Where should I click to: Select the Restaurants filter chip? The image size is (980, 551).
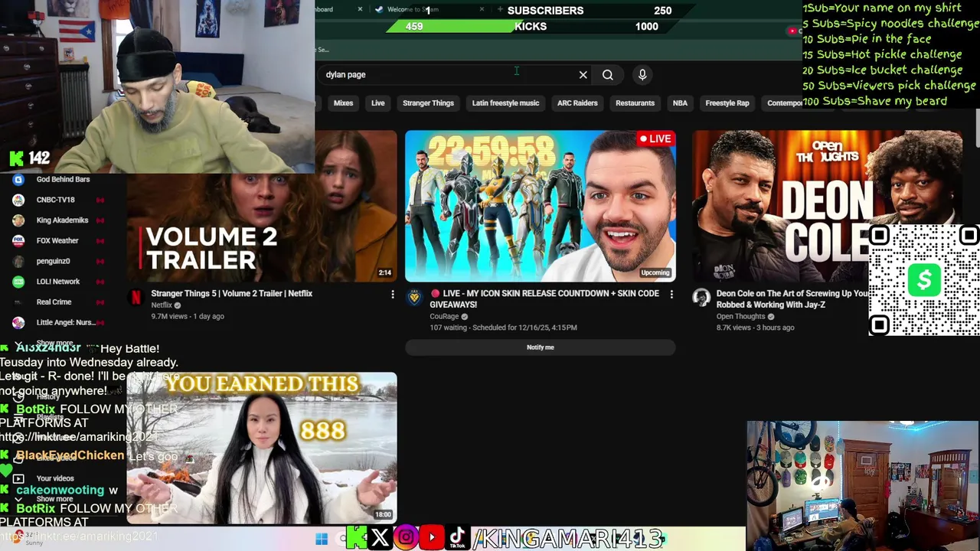635,103
